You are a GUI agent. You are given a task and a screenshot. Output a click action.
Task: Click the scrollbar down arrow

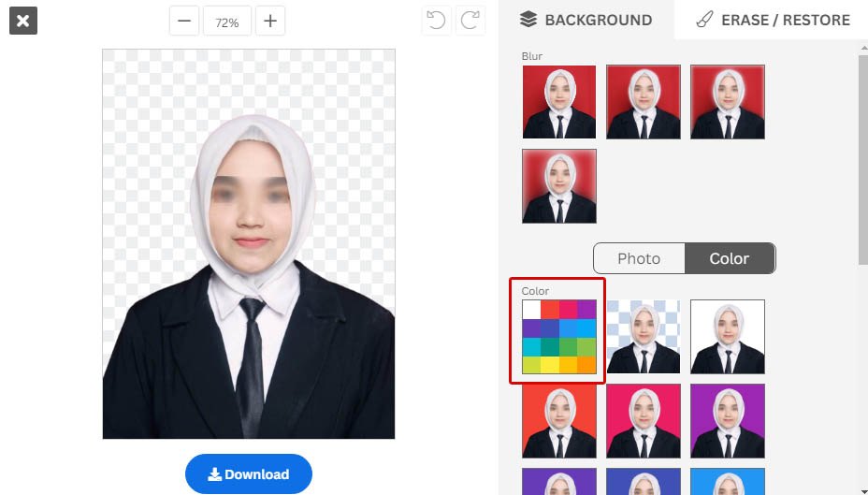point(863,491)
